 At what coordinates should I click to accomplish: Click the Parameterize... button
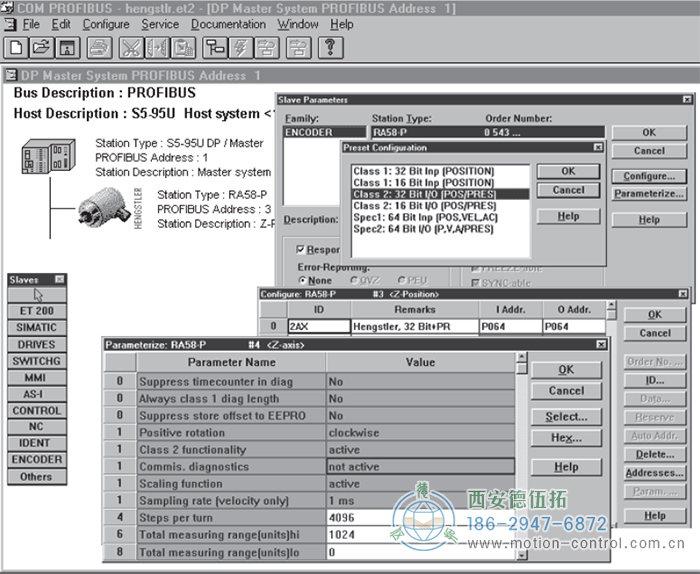coord(649,194)
